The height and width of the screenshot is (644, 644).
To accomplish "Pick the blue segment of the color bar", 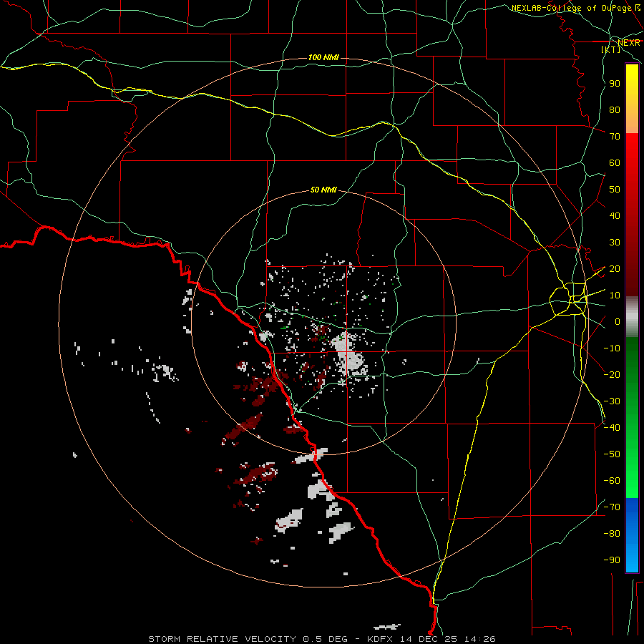I will pyautogui.click(x=632, y=535).
